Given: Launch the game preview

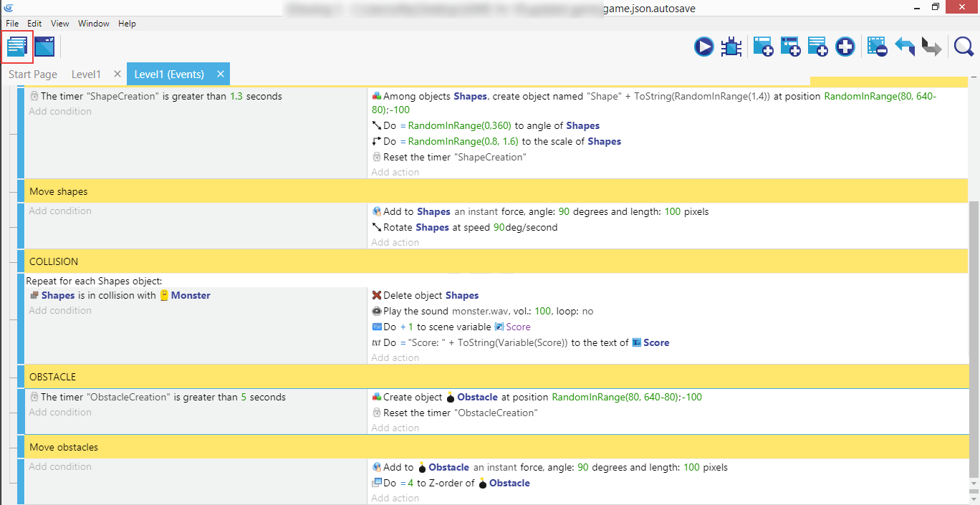Looking at the screenshot, I should pos(703,47).
